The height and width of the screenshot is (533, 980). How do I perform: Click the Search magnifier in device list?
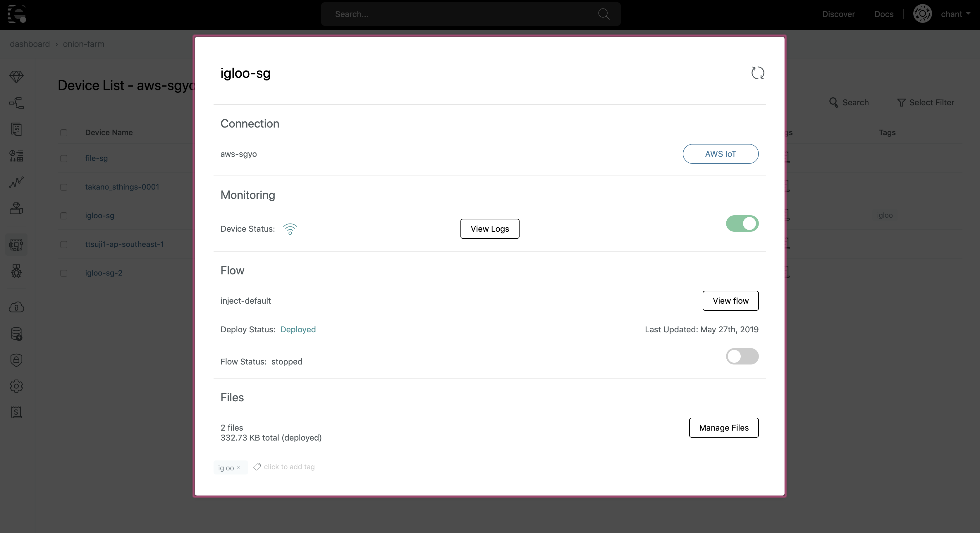click(833, 102)
